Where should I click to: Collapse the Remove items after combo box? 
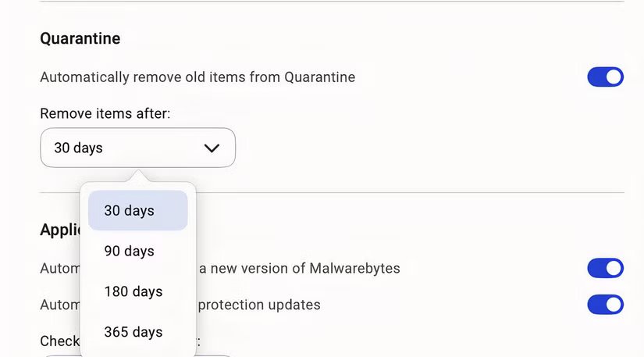[x=137, y=148]
